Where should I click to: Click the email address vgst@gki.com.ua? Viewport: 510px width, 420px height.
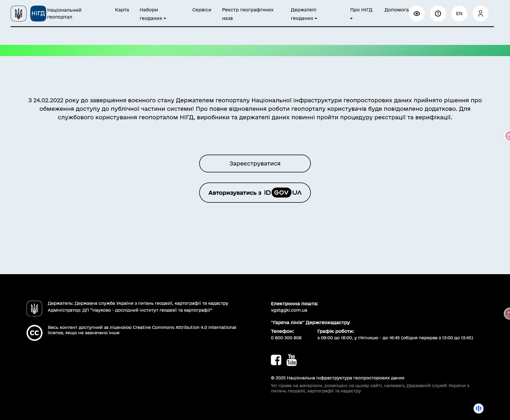coord(289,310)
